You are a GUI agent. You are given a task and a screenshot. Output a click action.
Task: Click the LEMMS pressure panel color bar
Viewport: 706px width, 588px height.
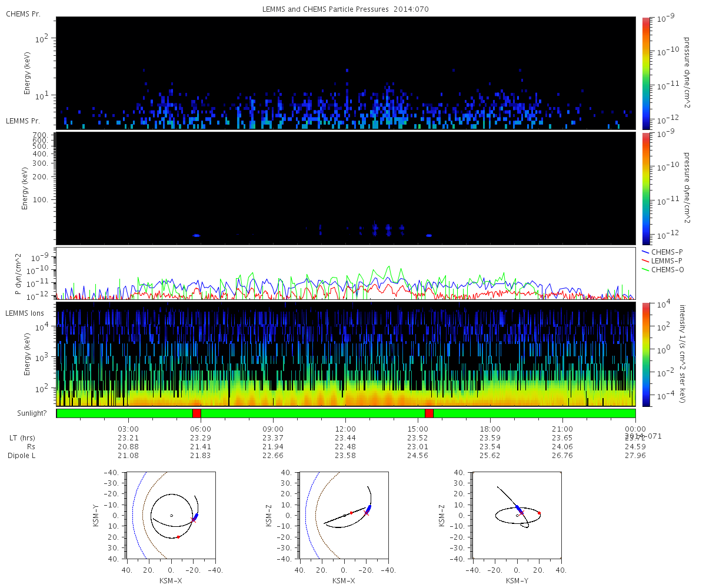[x=645, y=188]
